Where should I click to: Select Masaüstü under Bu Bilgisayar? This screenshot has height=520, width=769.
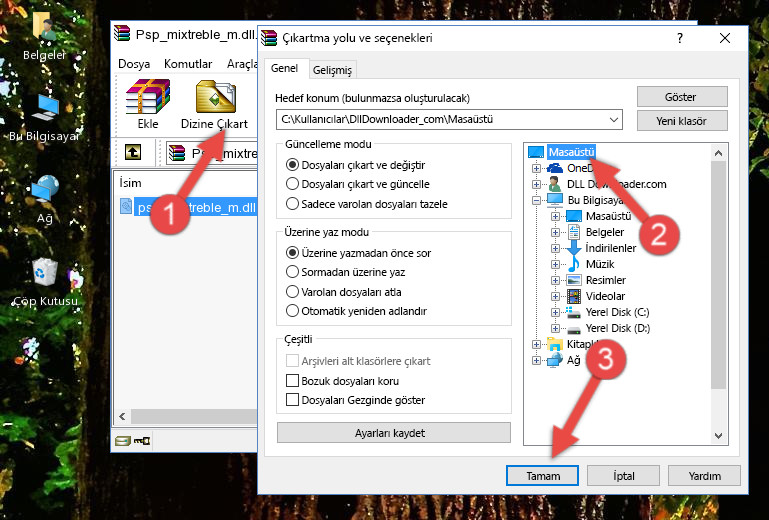[x=608, y=216]
